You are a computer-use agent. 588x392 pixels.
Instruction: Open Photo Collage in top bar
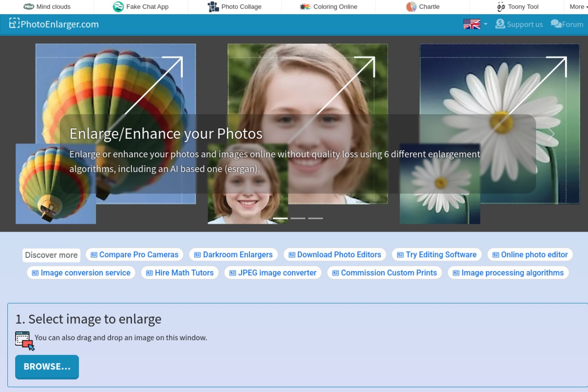click(234, 6)
